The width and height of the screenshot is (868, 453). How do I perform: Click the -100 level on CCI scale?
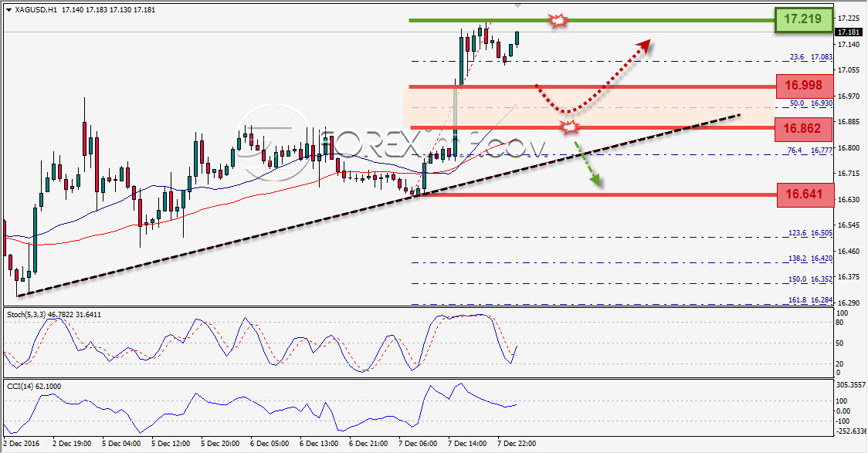click(842, 421)
